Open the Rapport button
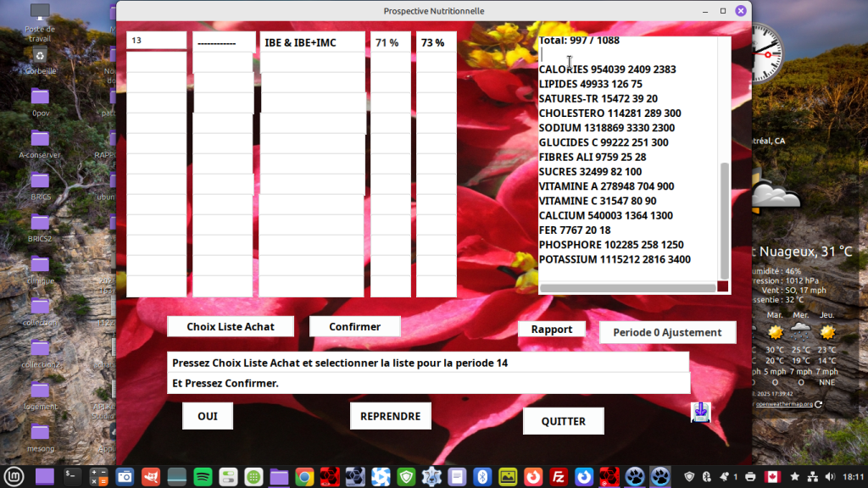This screenshot has width=868, height=488. pos(551,330)
